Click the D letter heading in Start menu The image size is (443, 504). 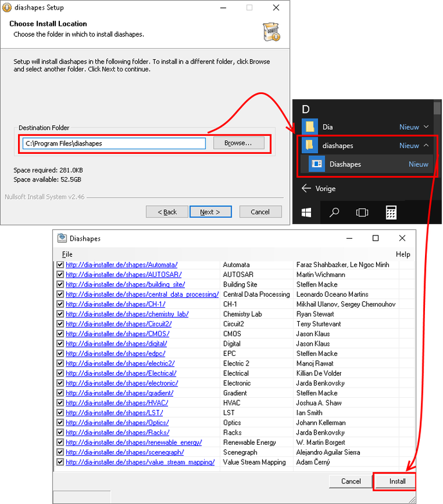(306, 109)
